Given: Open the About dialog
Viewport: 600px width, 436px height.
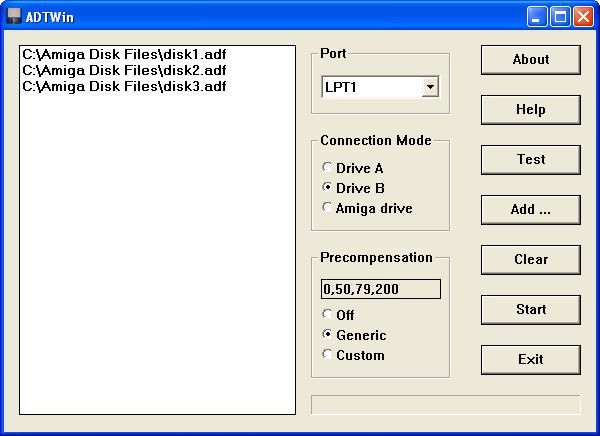Looking at the screenshot, I should 530,59.
